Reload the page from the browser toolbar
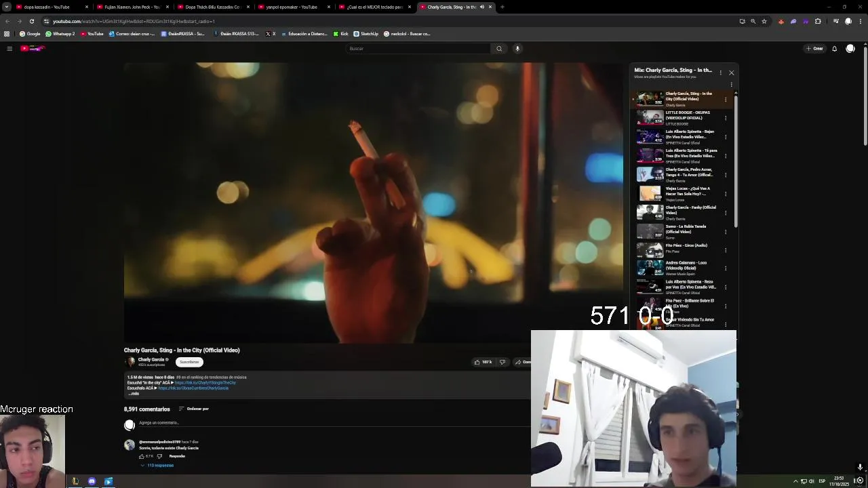 (31, 21)
